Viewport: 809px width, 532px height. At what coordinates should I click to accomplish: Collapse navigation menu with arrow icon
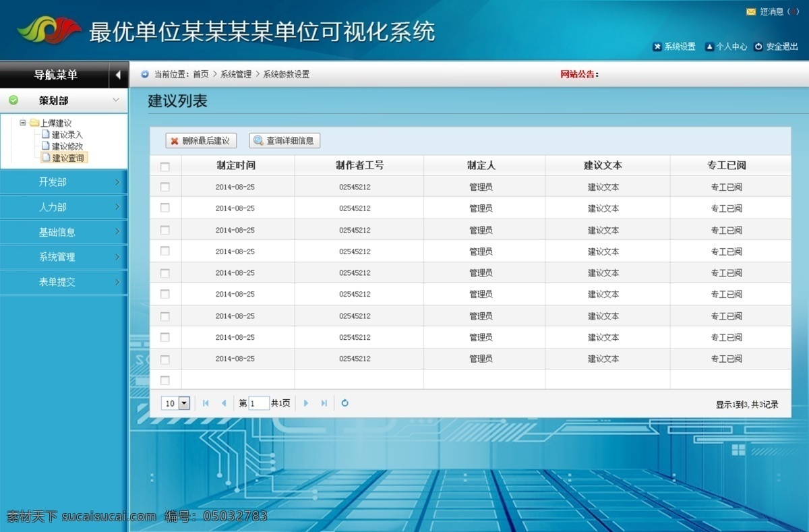[x=118, y=75]
